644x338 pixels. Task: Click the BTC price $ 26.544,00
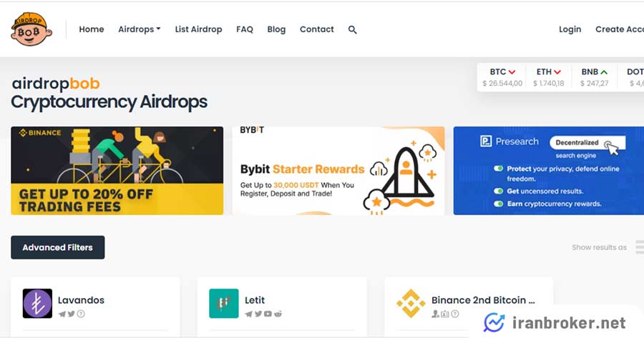tap(502, 84)
